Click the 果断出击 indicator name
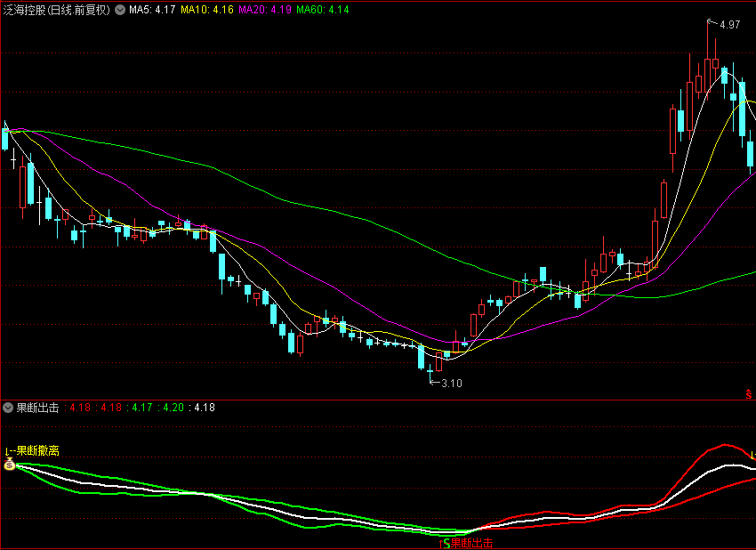756x550 pixels. click(37, 408)
